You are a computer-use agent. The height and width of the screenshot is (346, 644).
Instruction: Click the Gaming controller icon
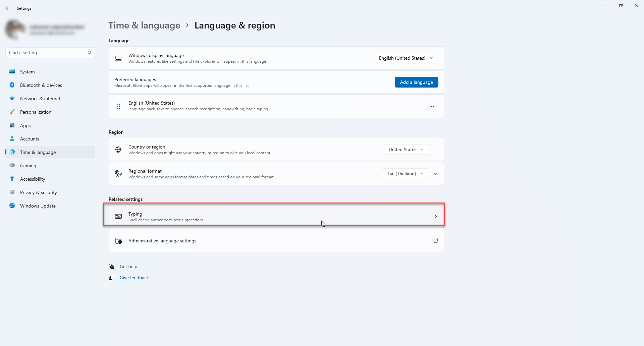pyautogui.click(x=12, y=165)
